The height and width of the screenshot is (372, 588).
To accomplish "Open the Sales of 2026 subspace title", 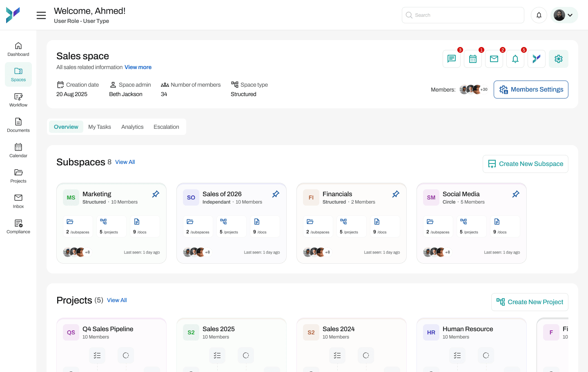I will tap(222, 194).
